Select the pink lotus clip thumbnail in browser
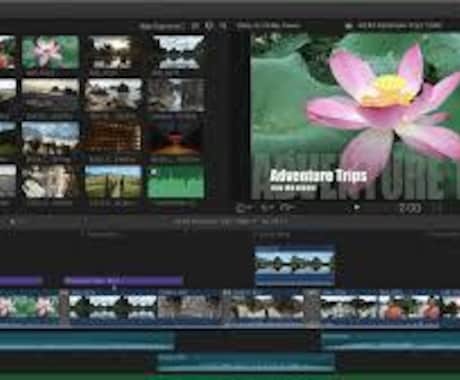 coord(51,52)
